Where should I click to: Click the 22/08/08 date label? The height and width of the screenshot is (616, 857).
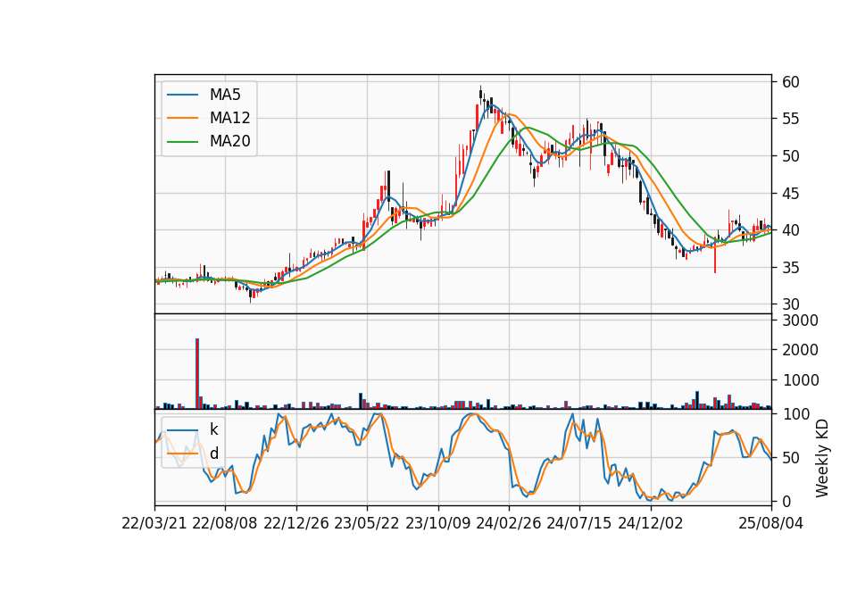pyautogui.click(x=225, y=523)
